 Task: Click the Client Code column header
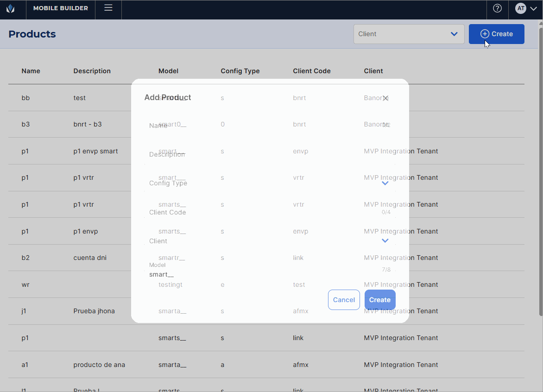[x=312, y=71]
